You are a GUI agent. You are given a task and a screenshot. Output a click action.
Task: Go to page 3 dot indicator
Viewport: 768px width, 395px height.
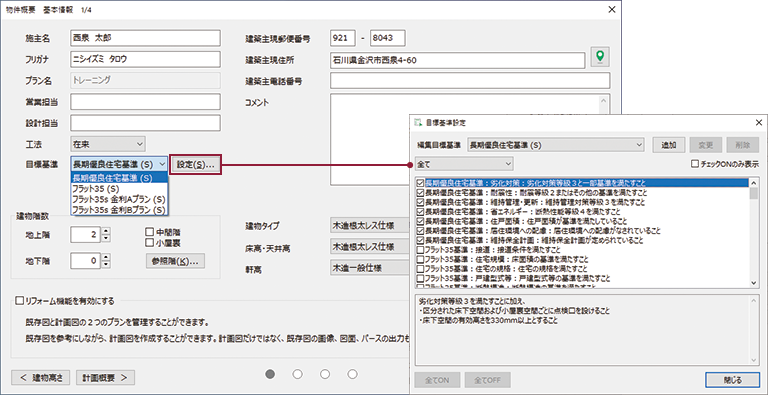pos(325,374)
